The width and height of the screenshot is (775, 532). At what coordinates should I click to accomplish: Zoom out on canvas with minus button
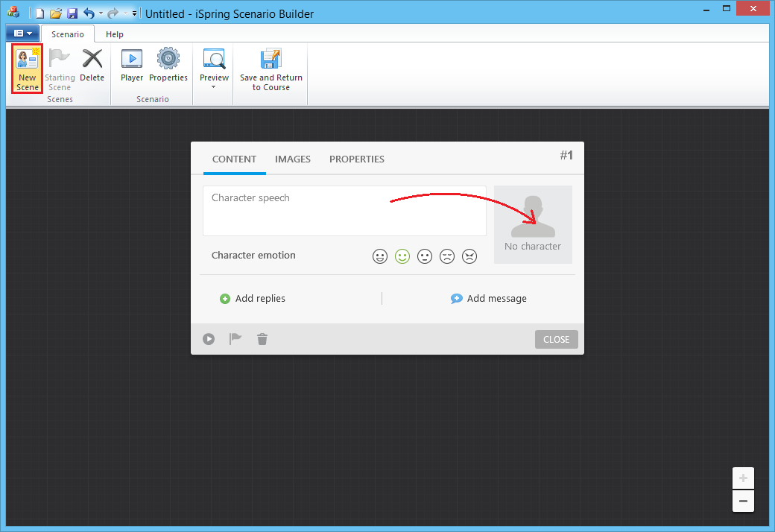pyautogui.click(x=743, y=501)
